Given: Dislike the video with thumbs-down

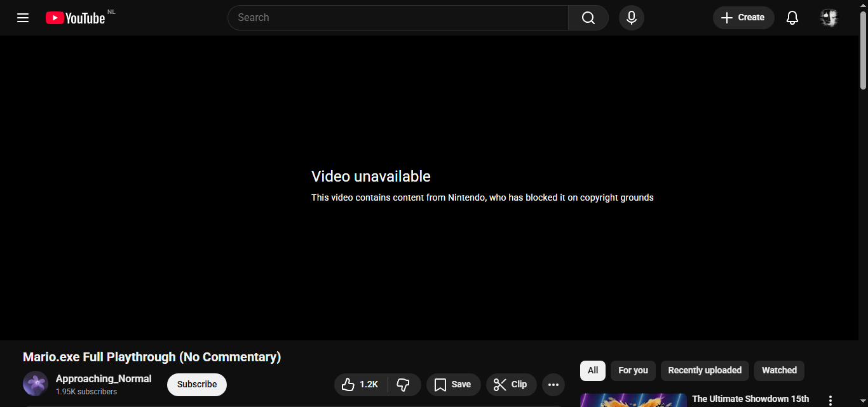Looking at the screenshot, I should point(403,385).
